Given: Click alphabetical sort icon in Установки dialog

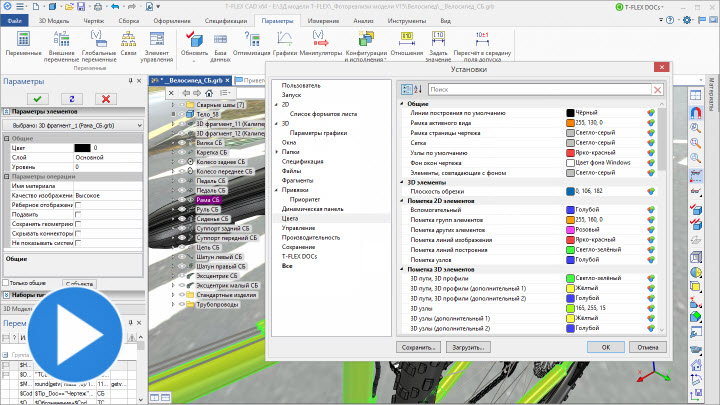Looking at the screenshot, I should click(x=418, y=89).
